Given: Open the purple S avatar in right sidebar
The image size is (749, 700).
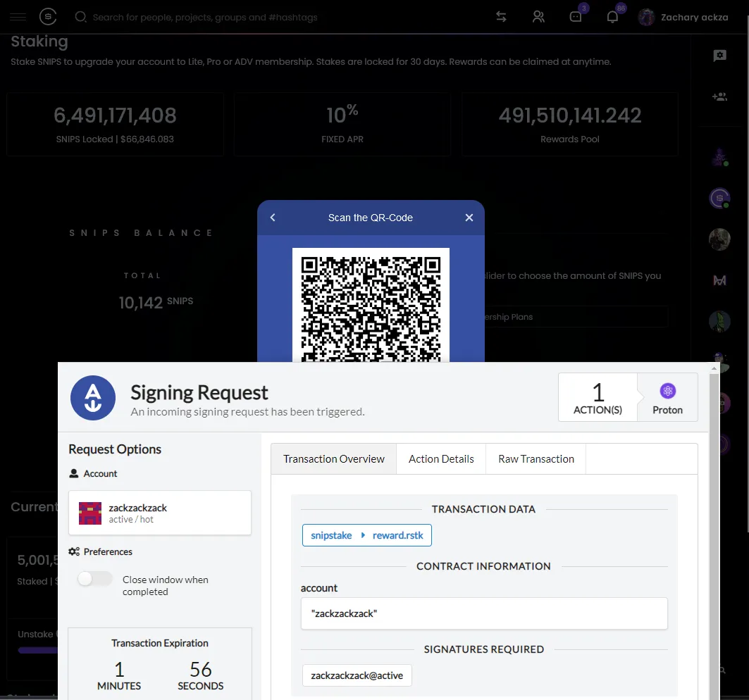Looking at the screenshot, I should 719,198.
